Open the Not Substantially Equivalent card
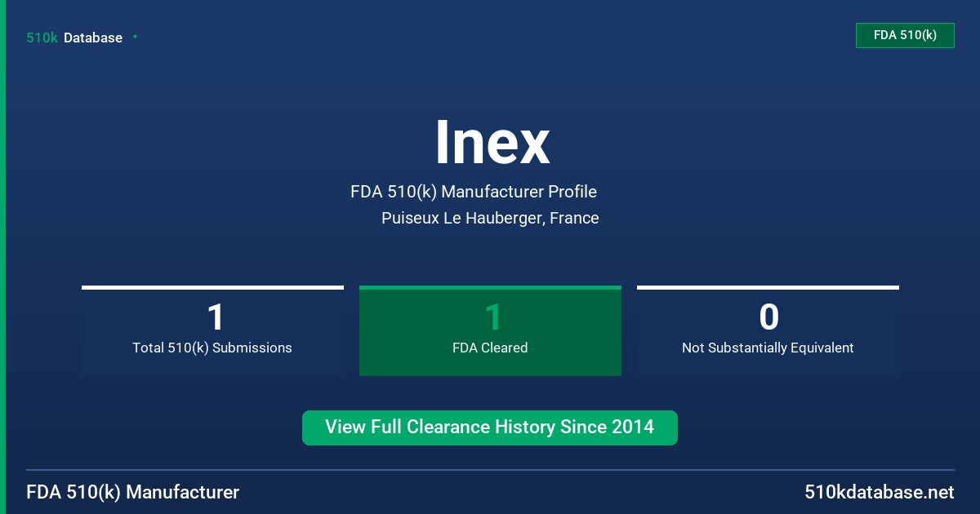980x514 pixels. 768,330
